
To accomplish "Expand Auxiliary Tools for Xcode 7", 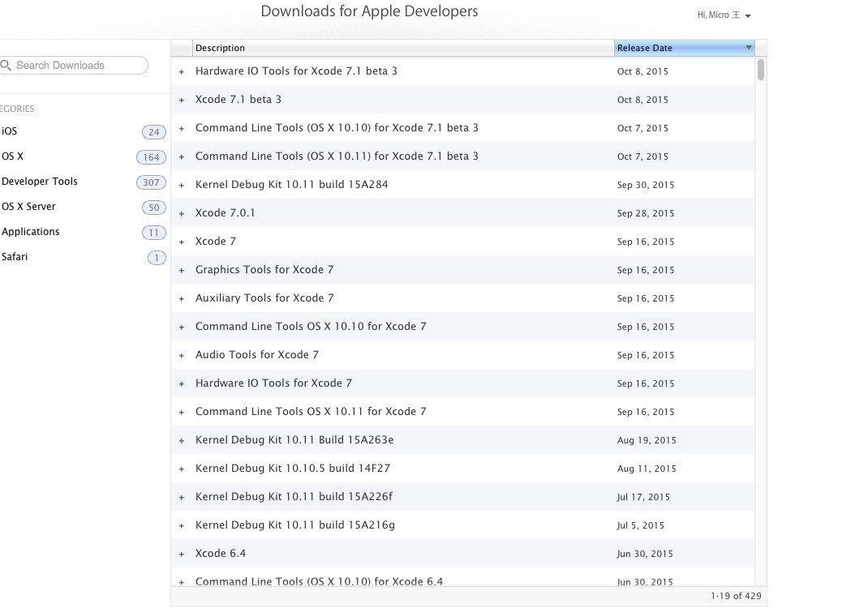I will click(182, 299).
